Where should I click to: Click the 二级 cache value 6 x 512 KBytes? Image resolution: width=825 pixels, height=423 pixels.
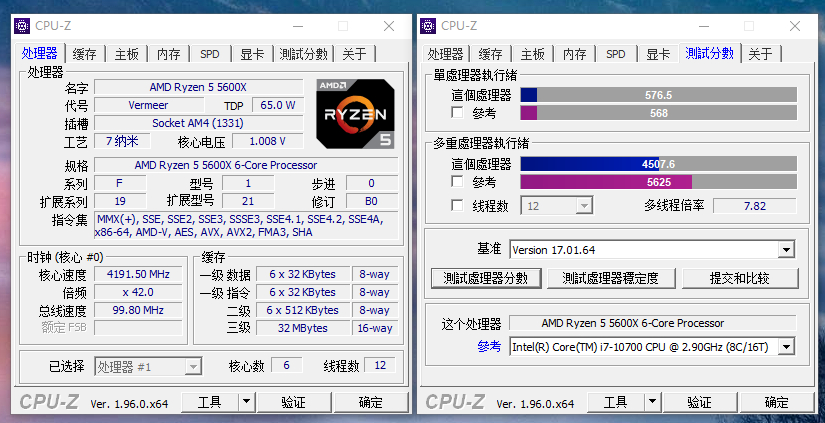[x=303, y=310]
